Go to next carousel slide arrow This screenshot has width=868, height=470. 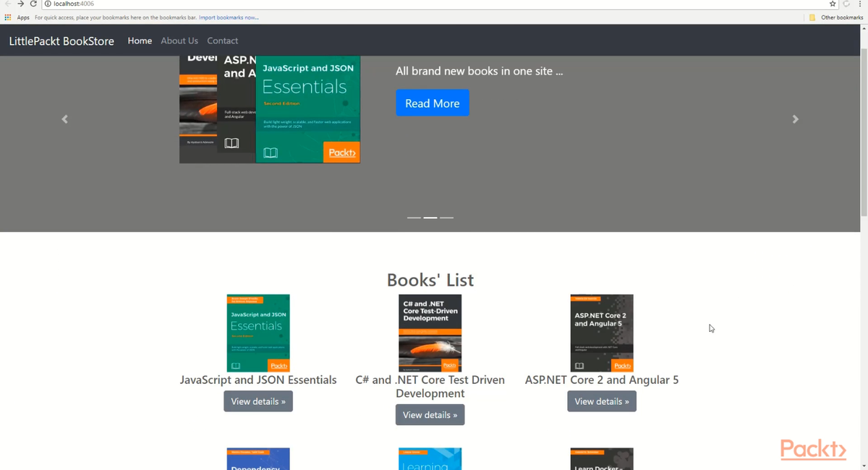[x=796, y=119]
